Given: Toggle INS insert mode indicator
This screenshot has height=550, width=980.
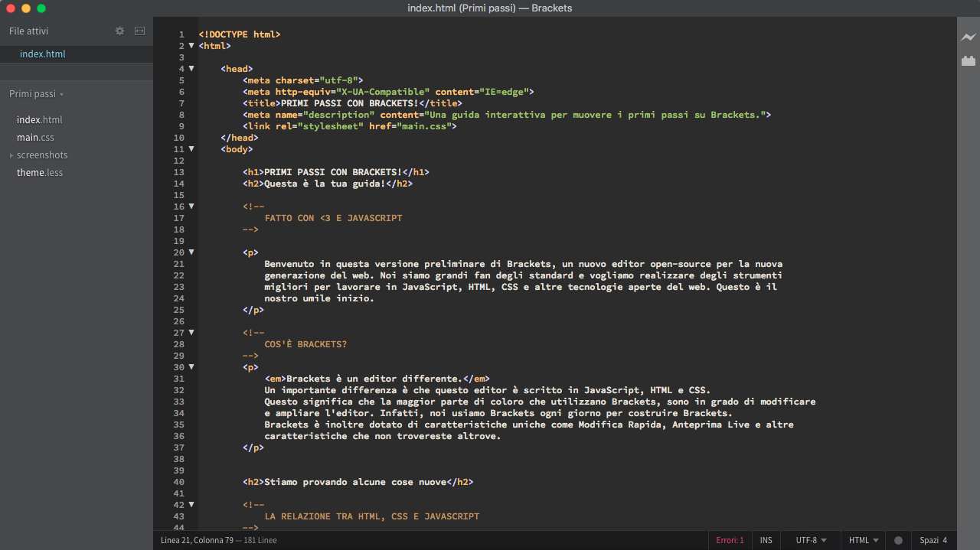Looking at the screenshot, I should [766, 540].
